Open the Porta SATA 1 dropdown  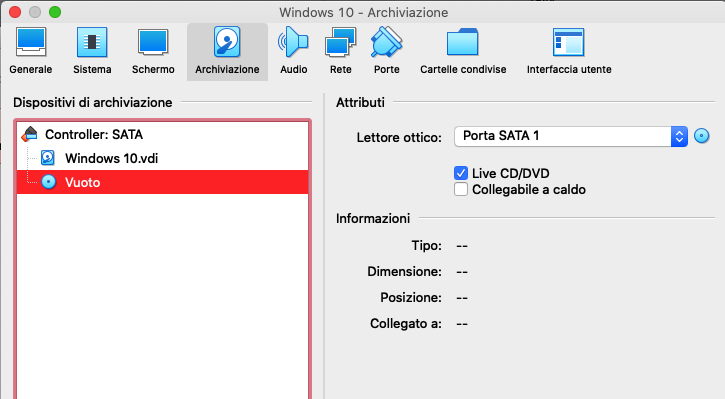click(571, 136)
